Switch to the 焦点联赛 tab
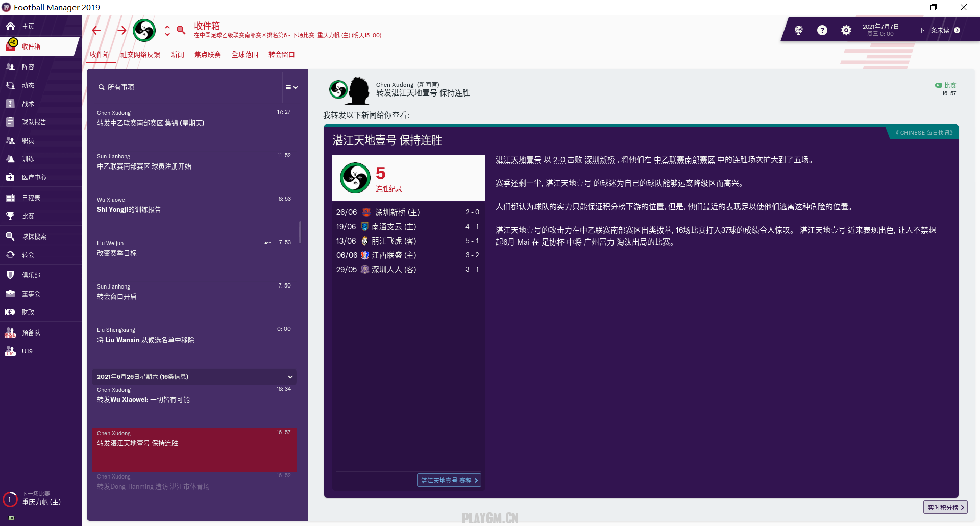 click(208, 55)
